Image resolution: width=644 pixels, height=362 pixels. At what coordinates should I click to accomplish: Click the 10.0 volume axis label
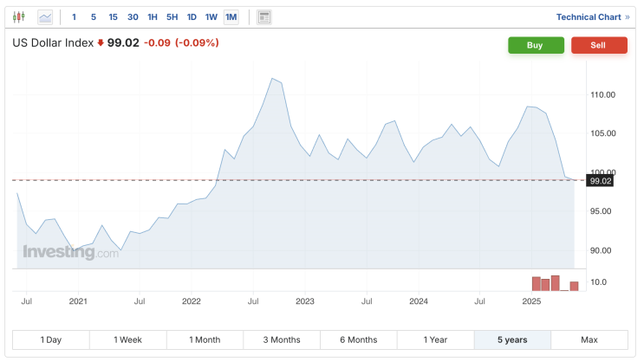598,282
